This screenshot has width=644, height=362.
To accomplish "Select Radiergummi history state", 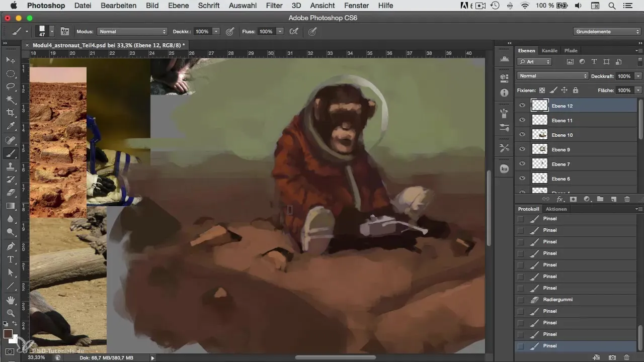I will point(576,300).
